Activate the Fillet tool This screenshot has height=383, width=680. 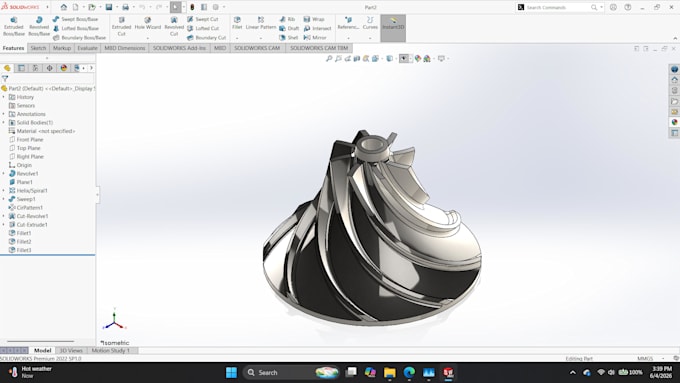click(x=237, y=23)
